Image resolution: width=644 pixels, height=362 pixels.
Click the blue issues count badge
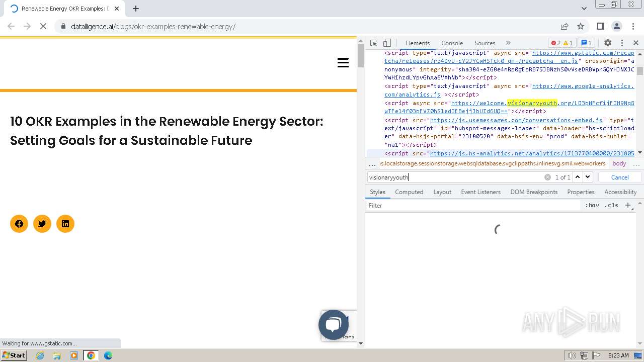tap(586, 43)
